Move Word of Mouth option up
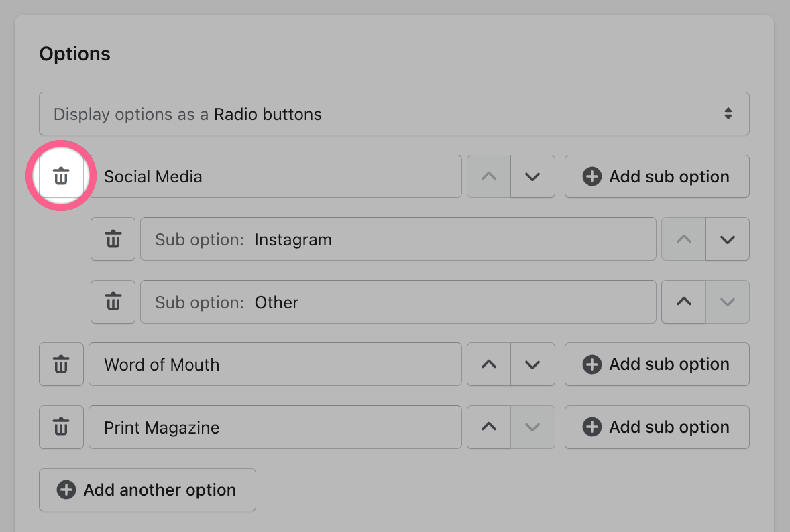This screenshot has width=790, height=532. (489, 364)
